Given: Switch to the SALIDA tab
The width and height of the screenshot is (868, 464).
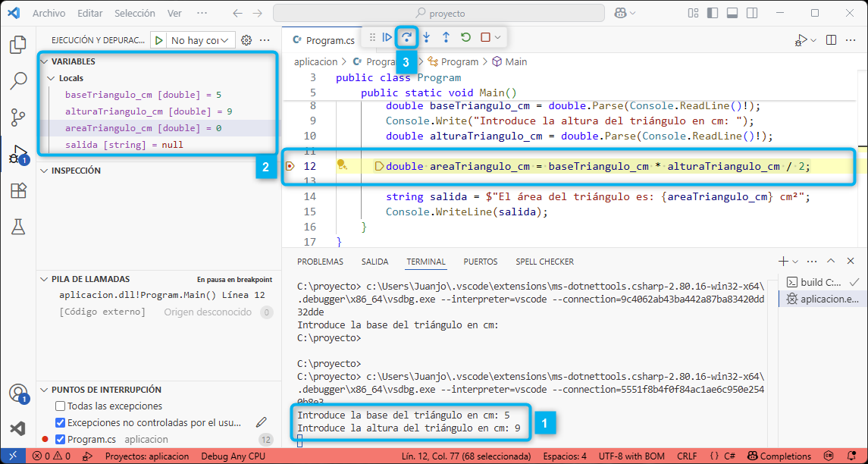Looking at the screenshot, I should click(x=374, y=262).
